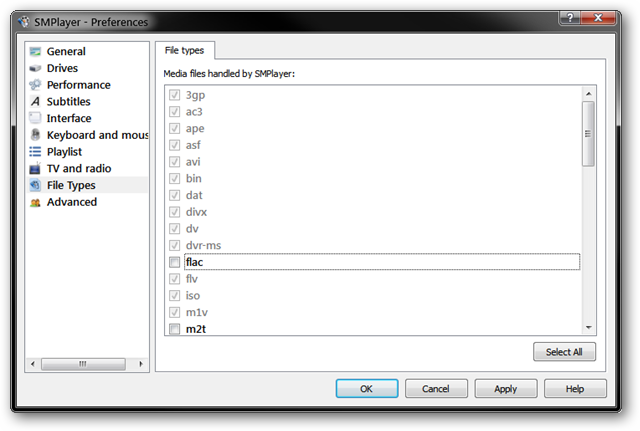
Task: Click the Drives section icon
Action: pos(36,68)
